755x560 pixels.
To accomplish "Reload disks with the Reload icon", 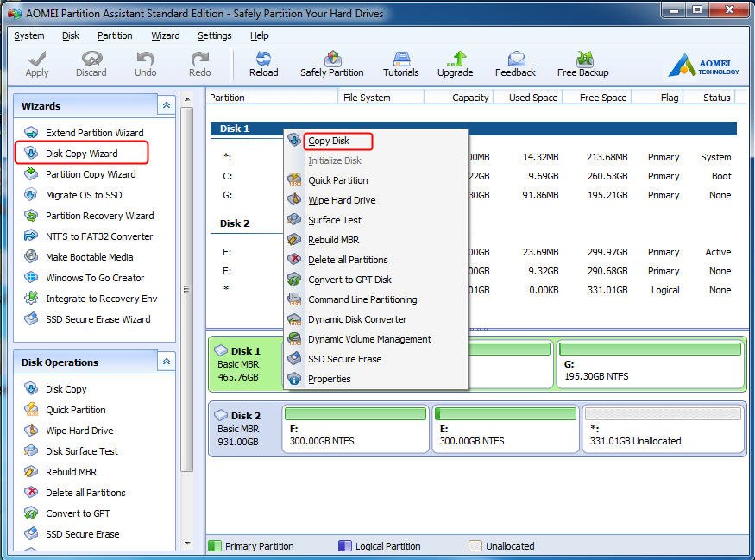I will tap(263, 59).
